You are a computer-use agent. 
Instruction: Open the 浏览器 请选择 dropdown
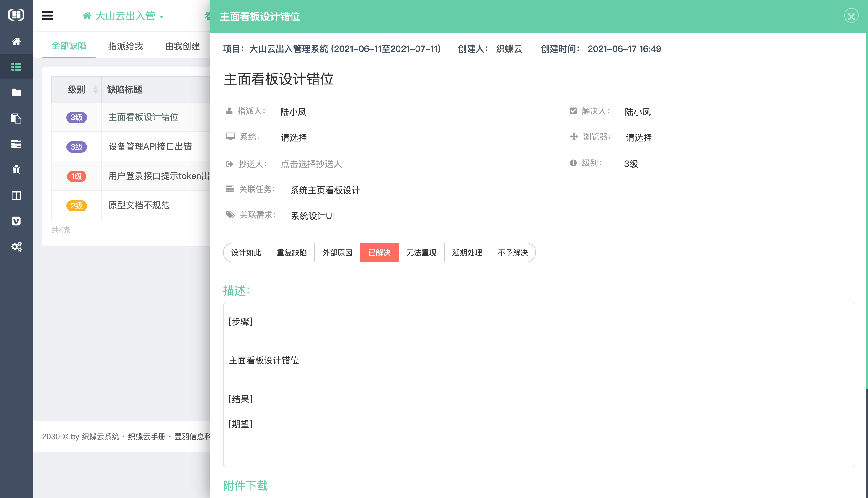pos(639,138)
